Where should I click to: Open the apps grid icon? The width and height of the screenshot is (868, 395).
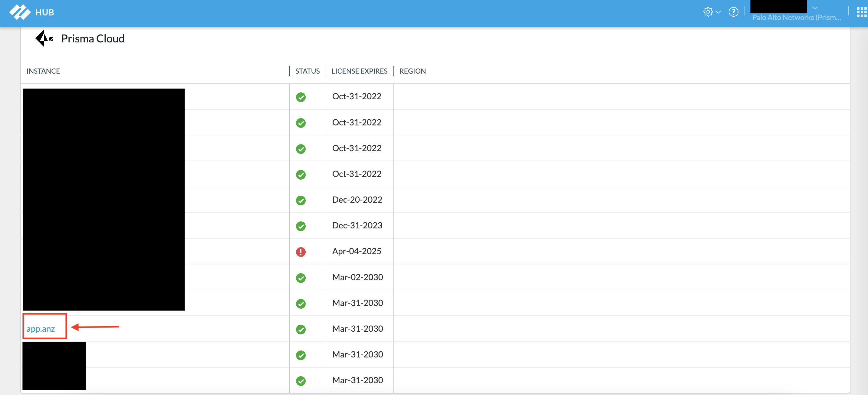click(x=861, y=12)
